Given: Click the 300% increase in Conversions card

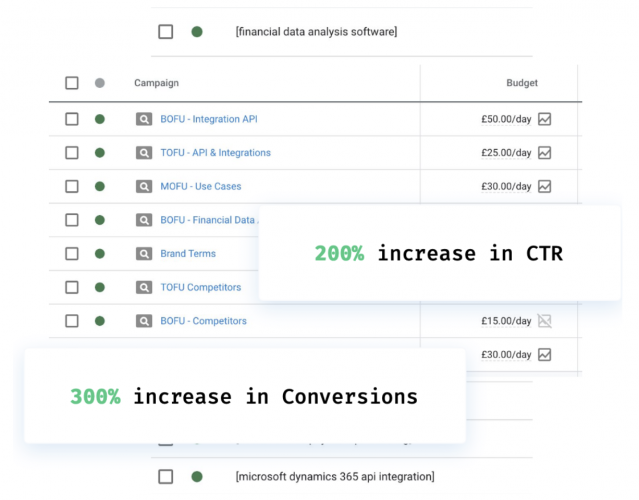Looking at the screenshot, I should [x=245, y=396].
